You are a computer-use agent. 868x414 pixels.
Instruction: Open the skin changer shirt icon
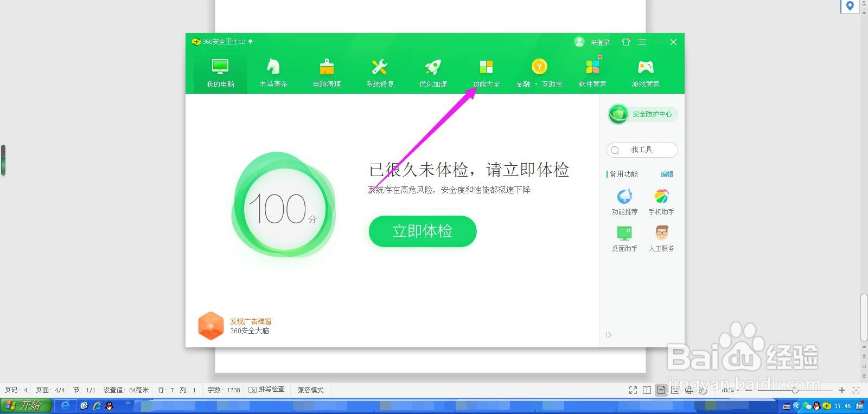tap(626, 42)
